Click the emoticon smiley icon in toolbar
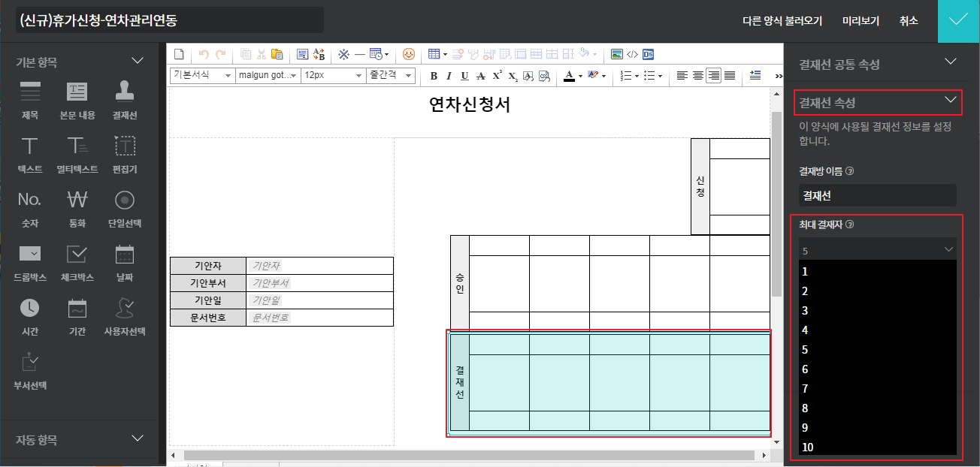Viewport: 980px width, 467px height. (x=409, y=54)
